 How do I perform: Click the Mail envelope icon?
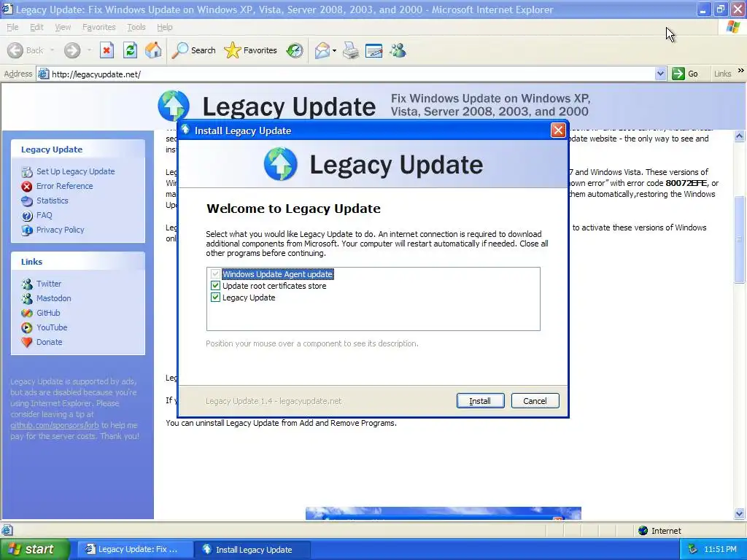coord(322,50)
